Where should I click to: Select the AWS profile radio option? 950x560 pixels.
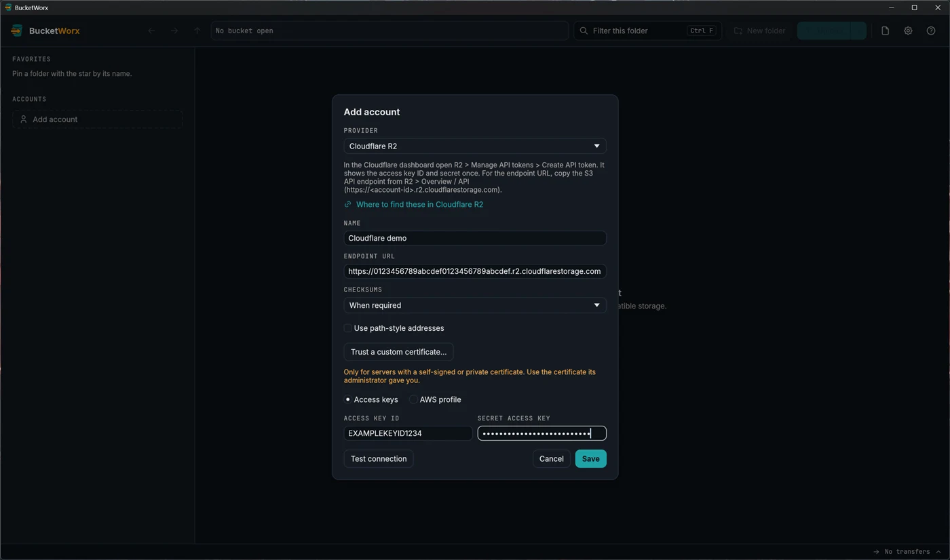coord(413,399)
